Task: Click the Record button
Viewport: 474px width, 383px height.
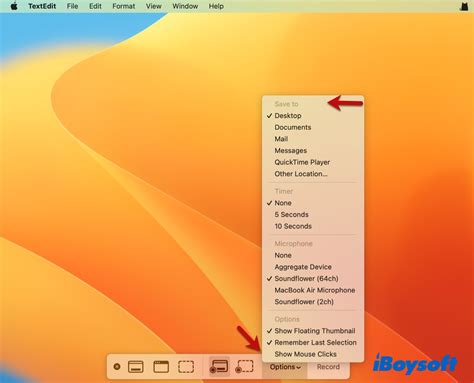Action: pos(328,367)
